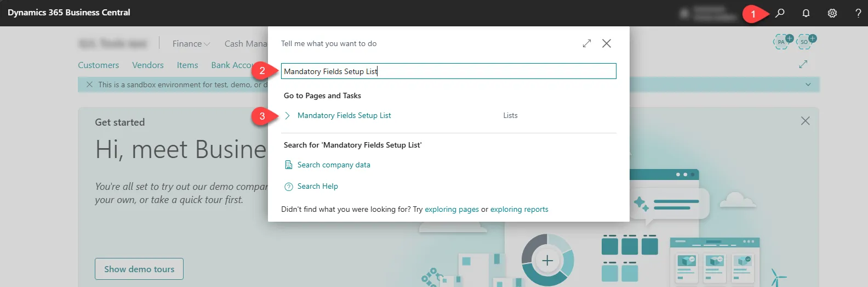Click the help question mark icon

pyautogui.click(x=858, y=13)
